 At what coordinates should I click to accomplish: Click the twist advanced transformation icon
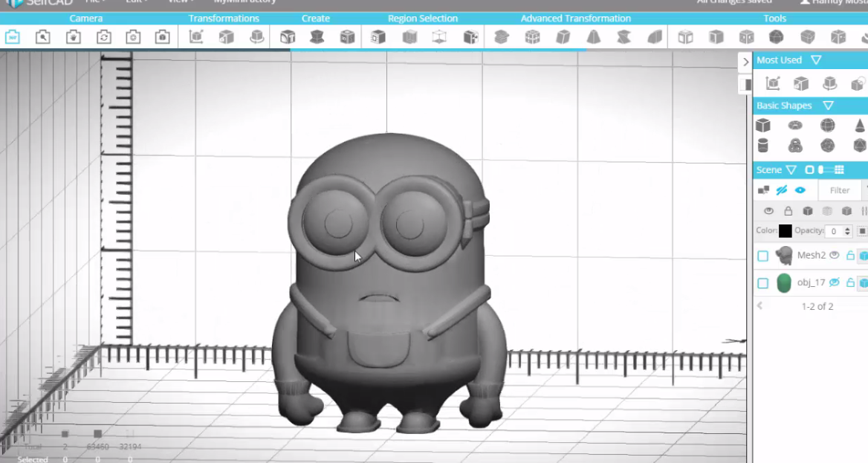[624, 37]
